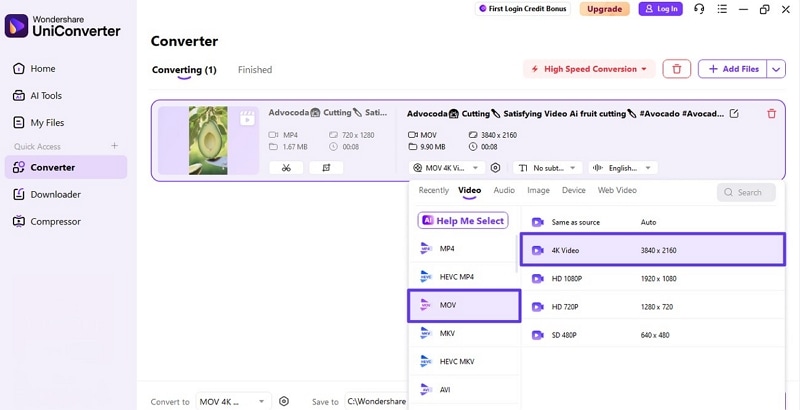The width and height of the screenshot is (800, 410).
Task: Choose the HEVC MKV format
Action: click(464, 362)
